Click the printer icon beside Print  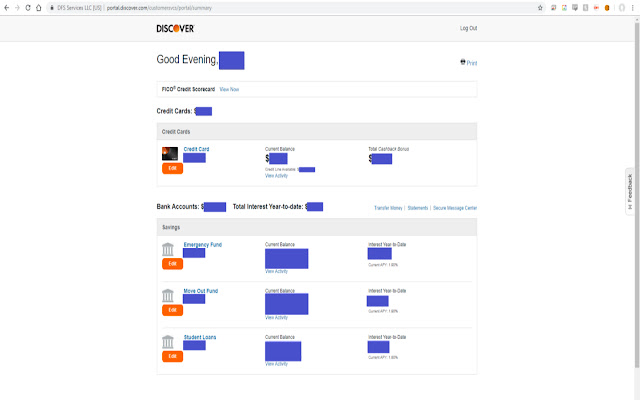pos(463,62)
